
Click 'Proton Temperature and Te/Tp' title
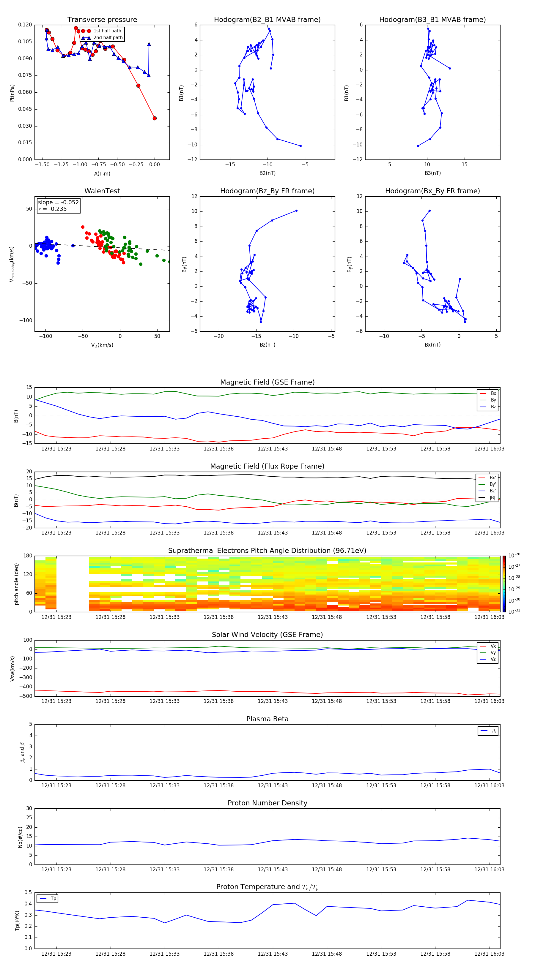267,887
